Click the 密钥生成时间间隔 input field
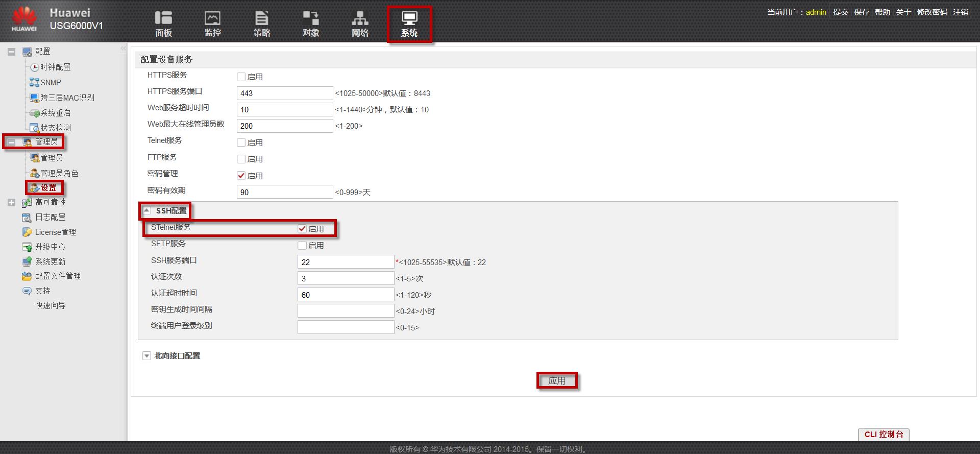This screenshot has height=454, width=980. [x=346, y=311]
